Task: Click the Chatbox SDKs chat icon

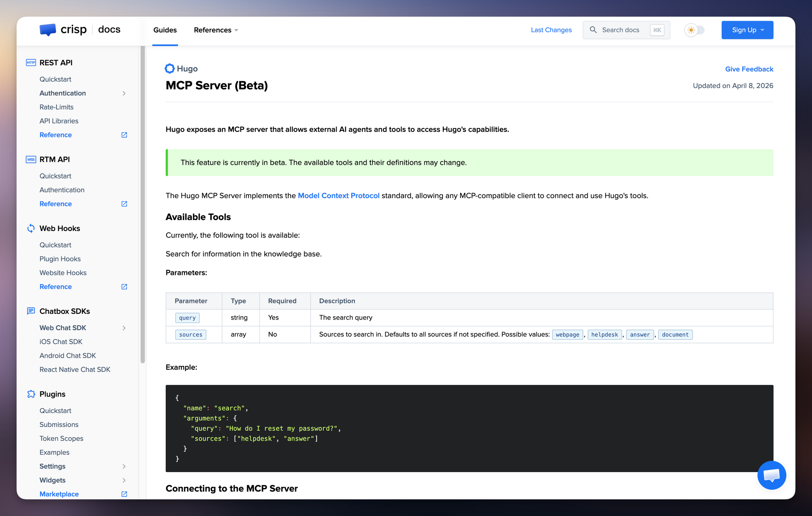Action: (x=31, y=311)
